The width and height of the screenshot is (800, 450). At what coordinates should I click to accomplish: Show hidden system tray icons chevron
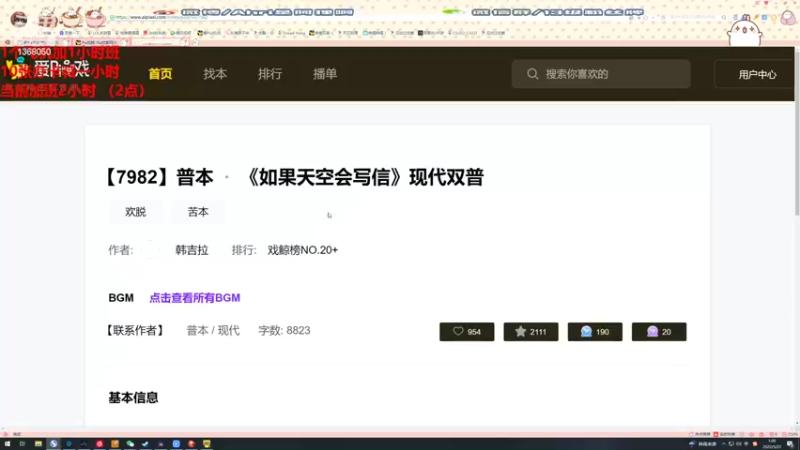[723, 444]
